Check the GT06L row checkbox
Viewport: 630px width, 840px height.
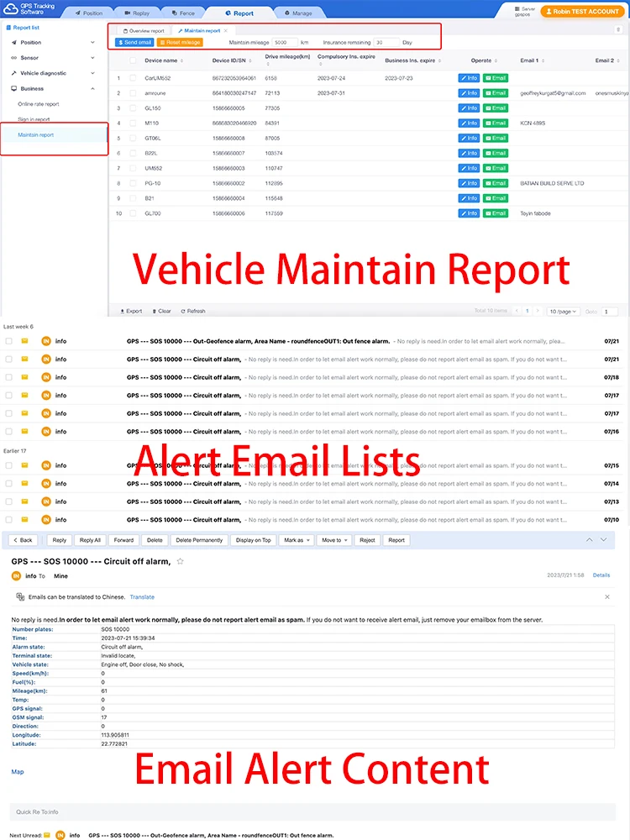coord(133,139)
